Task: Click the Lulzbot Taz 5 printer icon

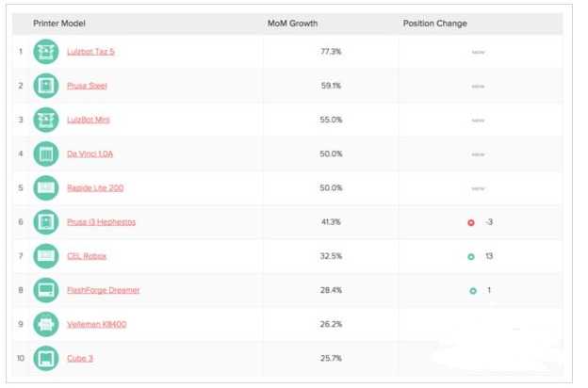Action: [45, 52]
